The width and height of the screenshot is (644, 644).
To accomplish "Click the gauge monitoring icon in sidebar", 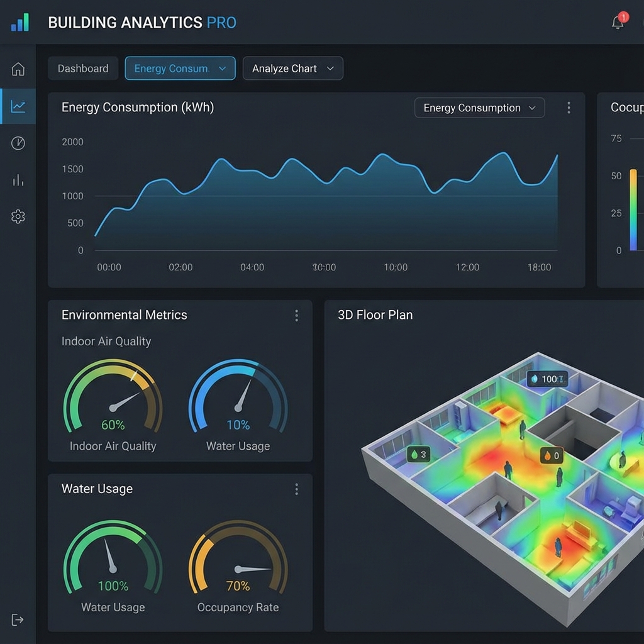I will point(18,143).
